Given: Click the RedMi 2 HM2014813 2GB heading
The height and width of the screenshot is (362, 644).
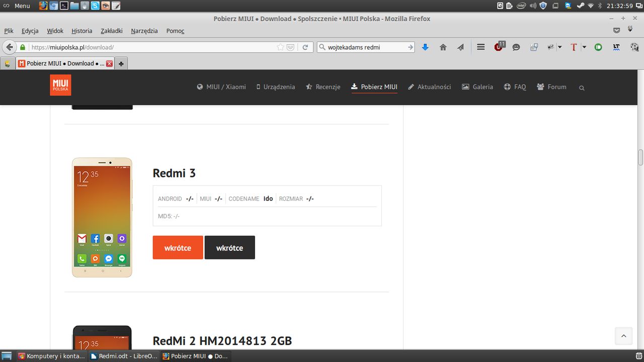Looking at the screenshot, I should click(x=222, y=341).
